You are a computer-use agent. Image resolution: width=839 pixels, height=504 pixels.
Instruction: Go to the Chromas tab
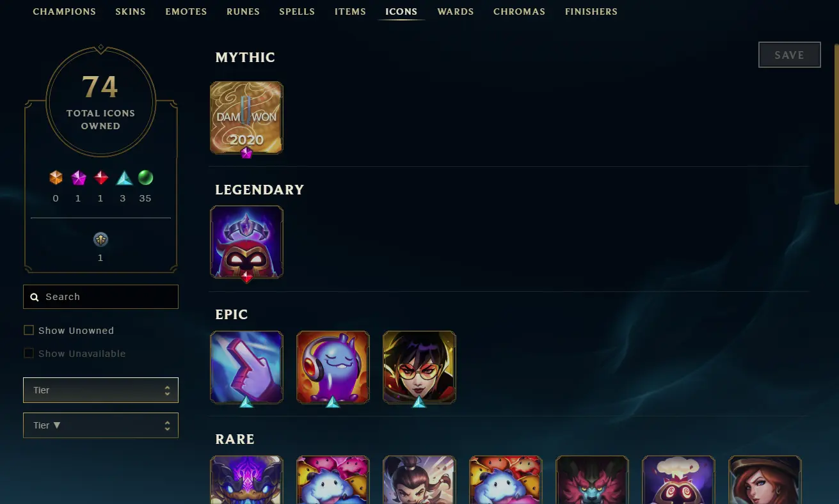[x=519, y=12]
